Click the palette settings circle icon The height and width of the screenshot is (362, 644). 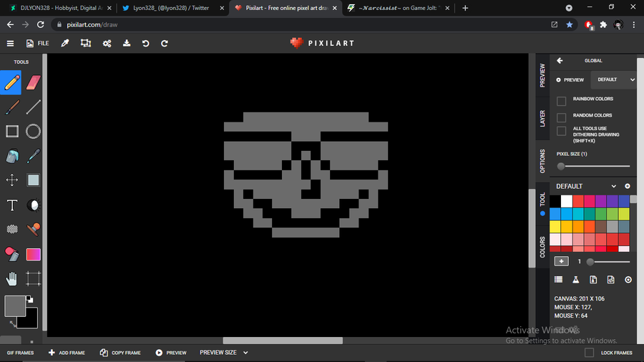point(627,186)
